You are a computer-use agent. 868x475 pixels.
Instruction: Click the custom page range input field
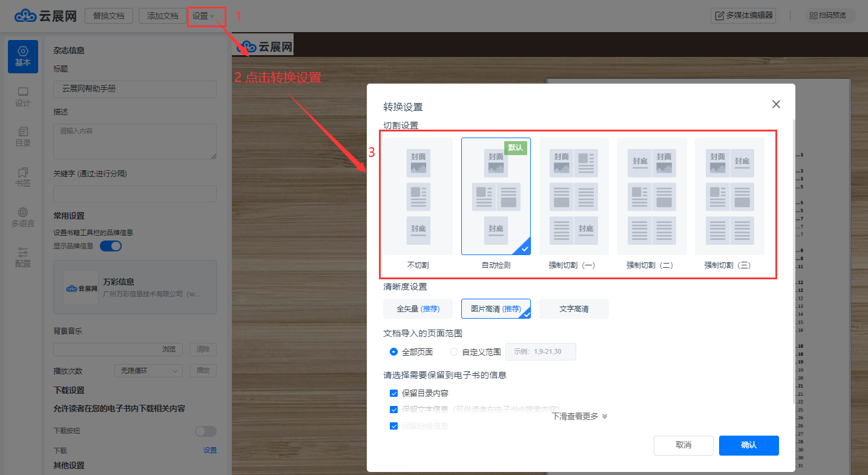click(x=540, y=351)
